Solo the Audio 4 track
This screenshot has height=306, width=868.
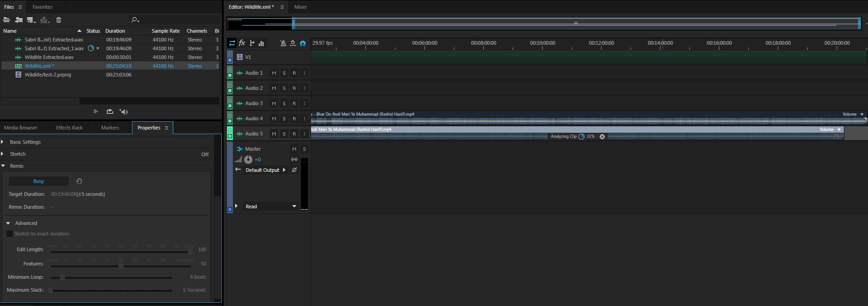284,118
